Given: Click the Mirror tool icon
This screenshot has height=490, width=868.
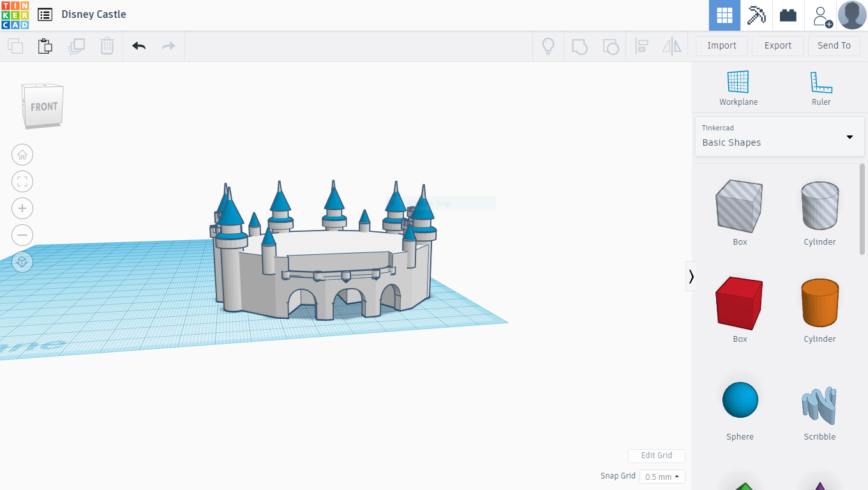Looking at the screenshot, I should tap(672, 46).
